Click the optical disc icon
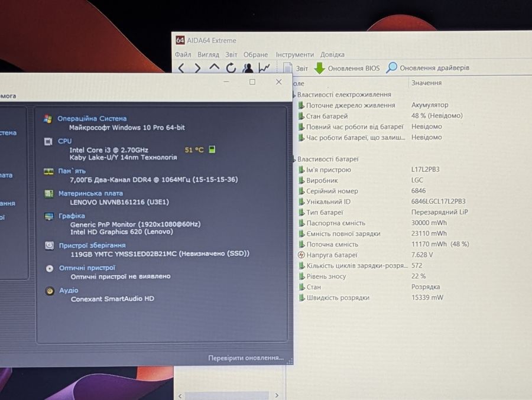This screenshot has width=532, height=400. point(50,268)
